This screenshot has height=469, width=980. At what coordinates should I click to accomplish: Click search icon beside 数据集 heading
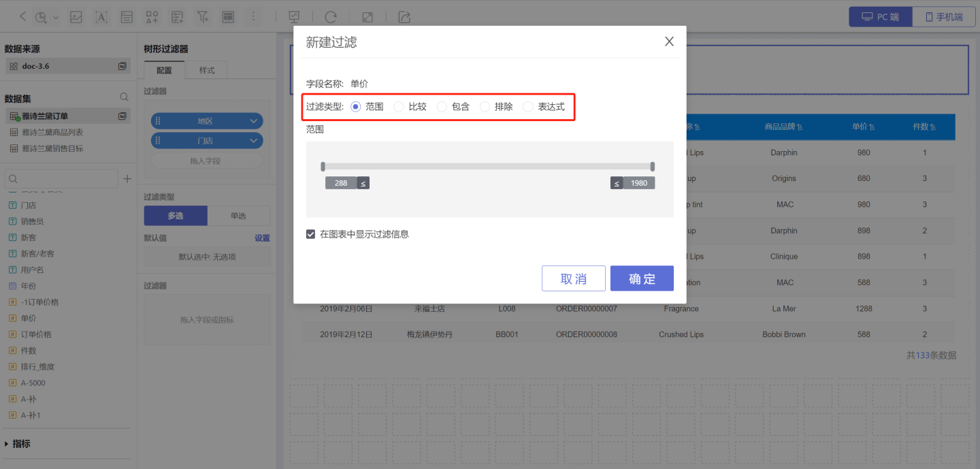(124, 98)
